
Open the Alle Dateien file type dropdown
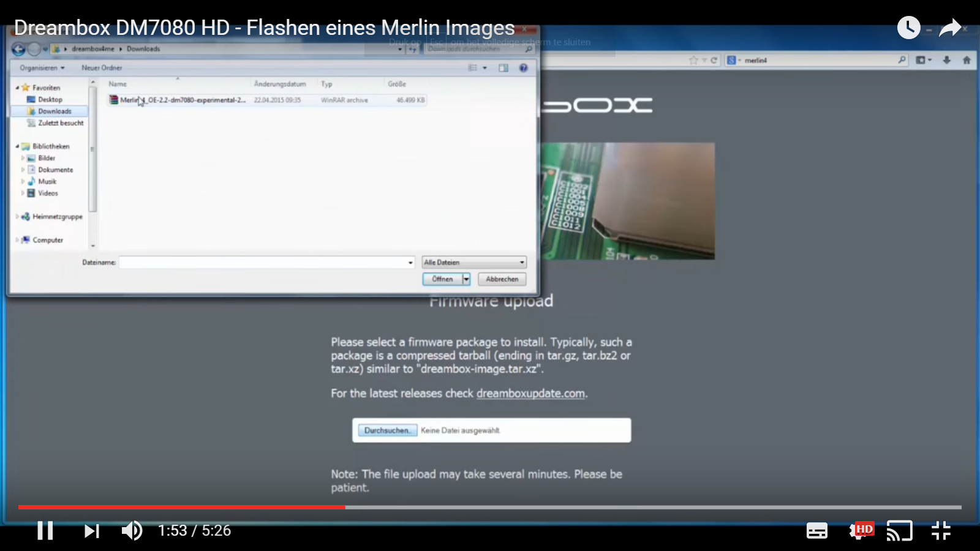[474, 262]
